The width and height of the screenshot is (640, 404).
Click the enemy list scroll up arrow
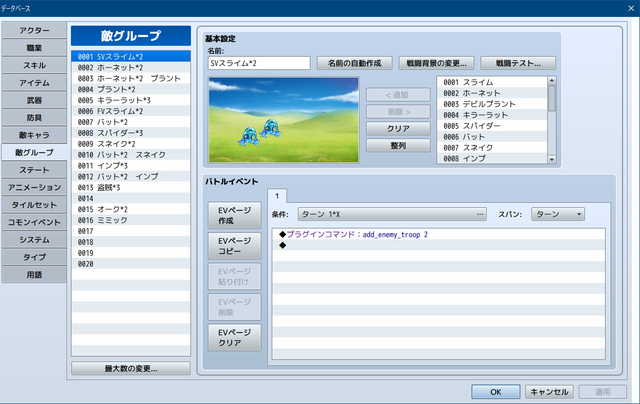point(552,80)
